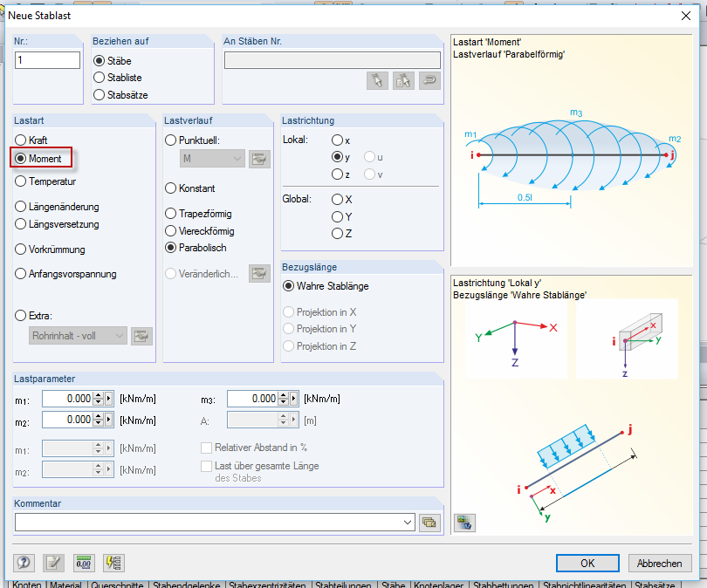This screenshot has height=588, width=707.
Task: Switch to the Stabexzentrizitäten tab
Action: click(x=267, y=585)
